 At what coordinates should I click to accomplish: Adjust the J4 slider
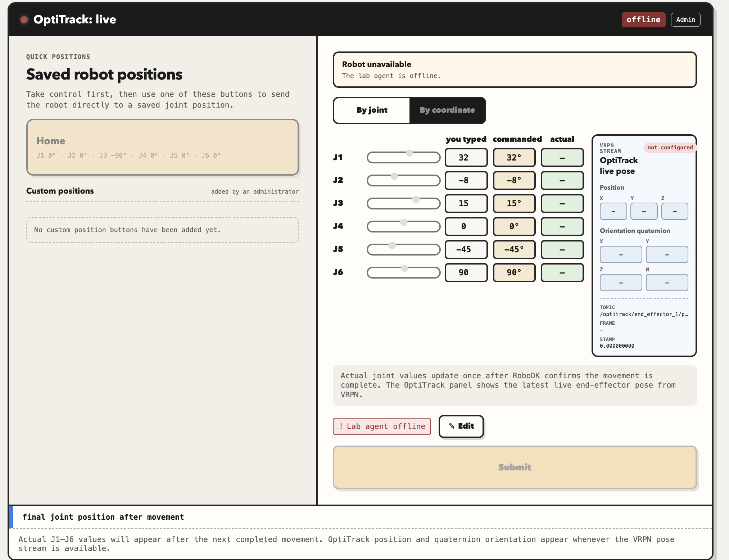(x=403, y=226)
